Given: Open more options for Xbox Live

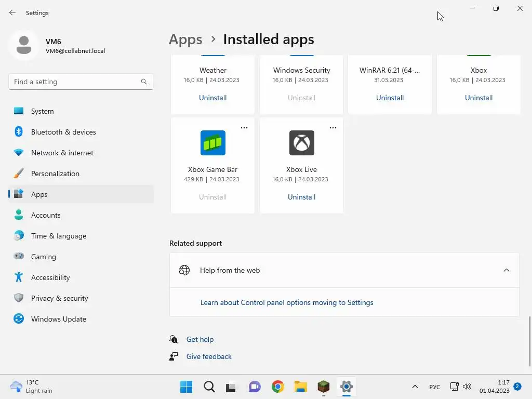Looking at the screenshot, I should (333, 128).
